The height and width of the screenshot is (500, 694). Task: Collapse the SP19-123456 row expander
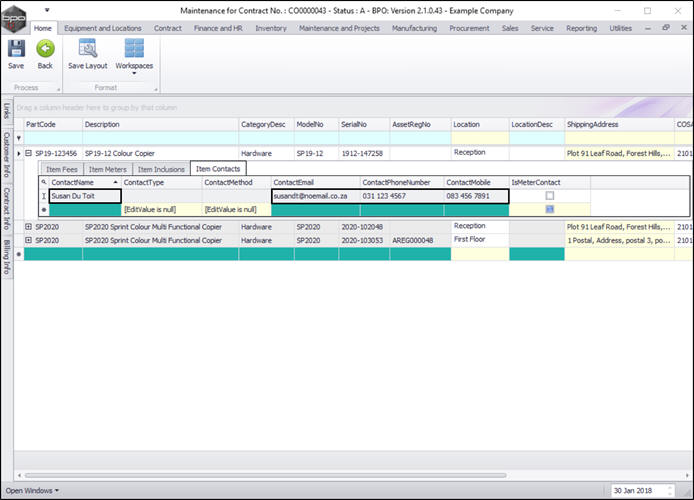[29, 154]
